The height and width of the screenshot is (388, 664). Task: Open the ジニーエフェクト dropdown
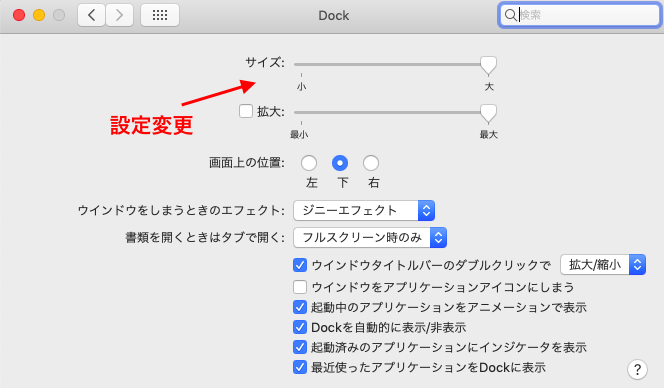[364, 211]
